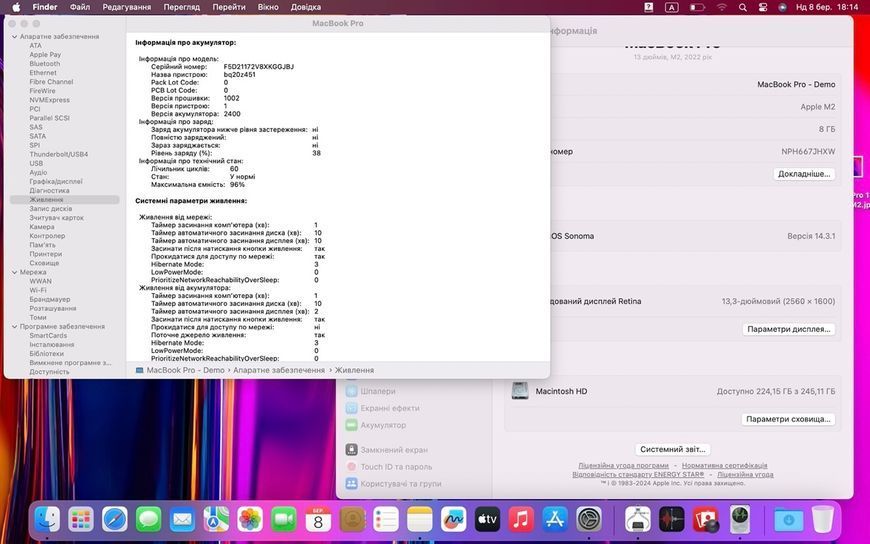870x544 pixels.
Task: Click the Siri icon in the menu bar
Action: [782, 7]
